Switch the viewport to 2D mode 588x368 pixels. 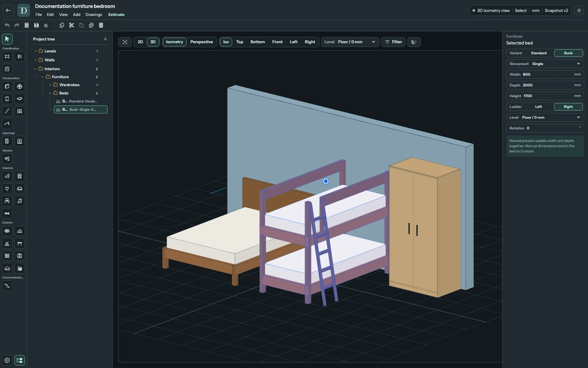[x=140, y=42]
